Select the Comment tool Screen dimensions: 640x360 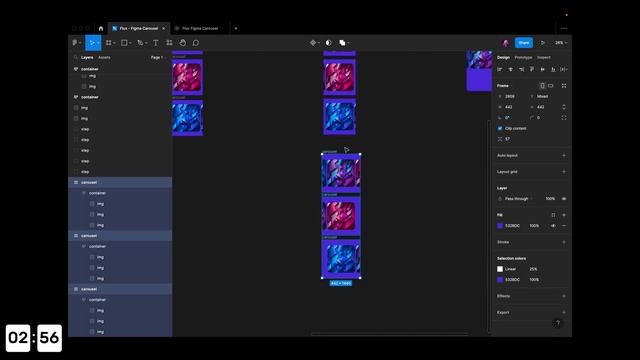coord(196,42)
